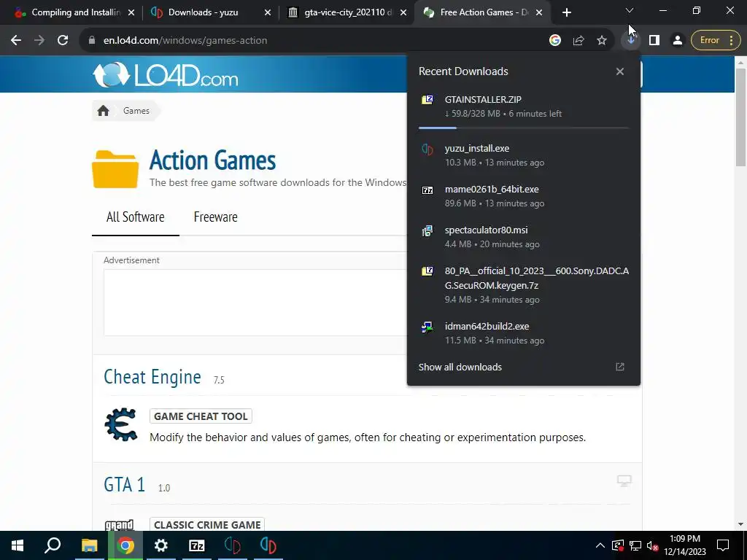Open Settings from the taskbar

point(161,545)
